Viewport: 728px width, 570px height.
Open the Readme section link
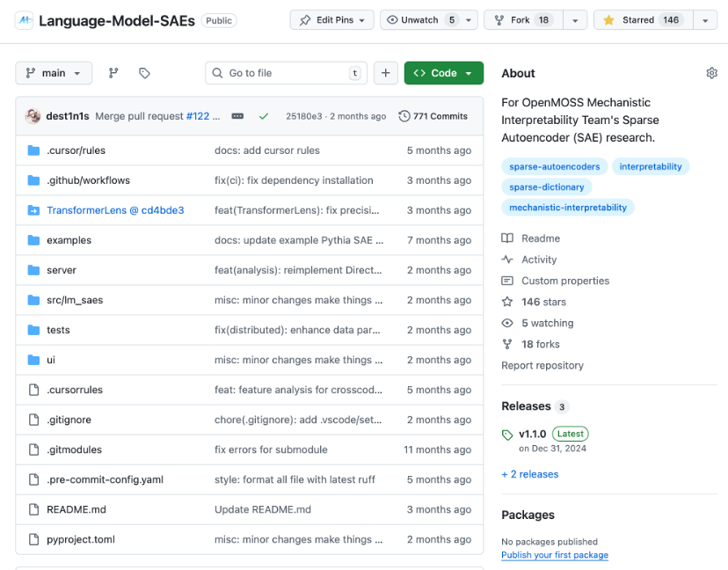click(x=540, y=238)
